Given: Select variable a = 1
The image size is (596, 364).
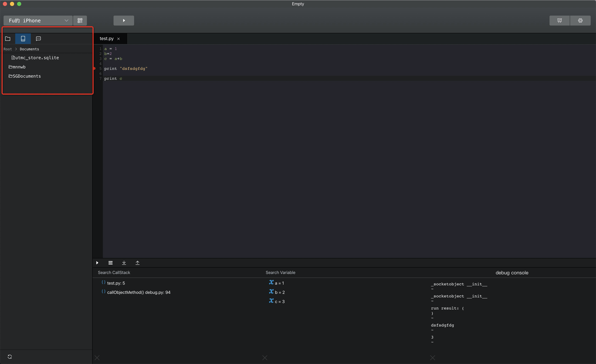Looking at the screenshot, I should (277, 283).
